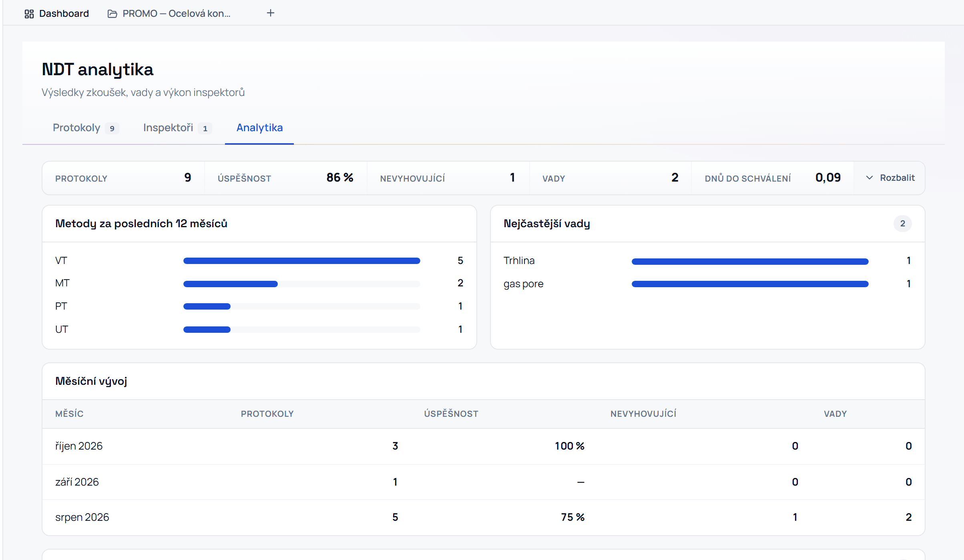This screenshot has height=560, width=964.
Task: Click the Protokoly count badge 9
Action: pos(112,128)
